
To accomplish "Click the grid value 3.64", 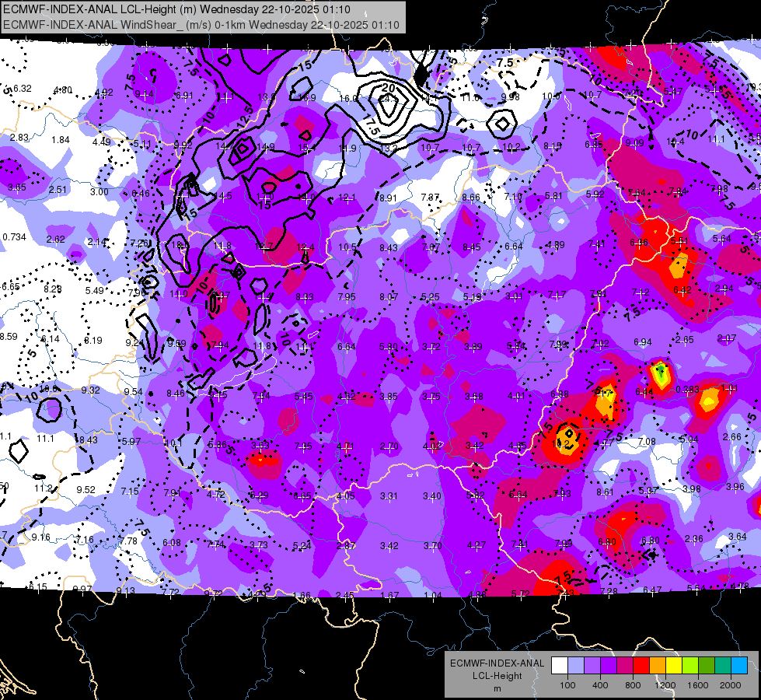I will tap(738, 537).
